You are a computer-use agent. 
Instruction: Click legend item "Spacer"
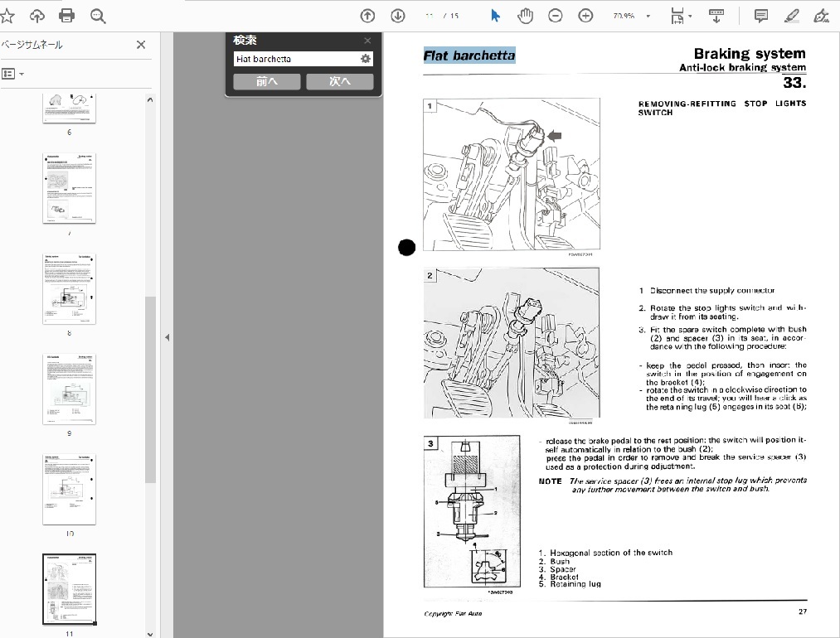(563, 569)
